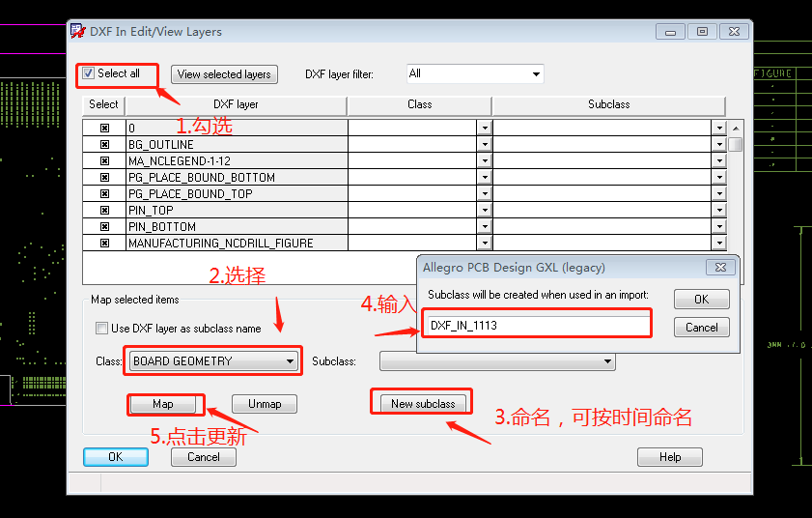Click the Select column header
Image resolution: width=812 pixels, height=518 pixels.
point(103,105)
